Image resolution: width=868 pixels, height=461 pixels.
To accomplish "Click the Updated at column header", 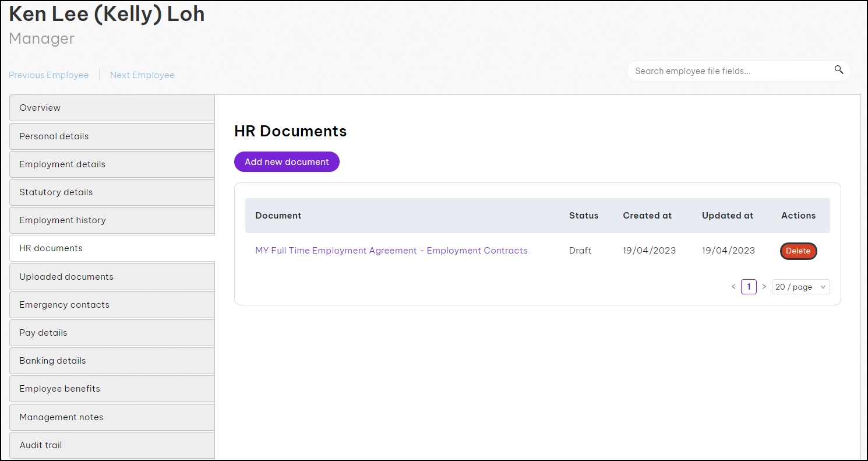I will coord(728,216).
